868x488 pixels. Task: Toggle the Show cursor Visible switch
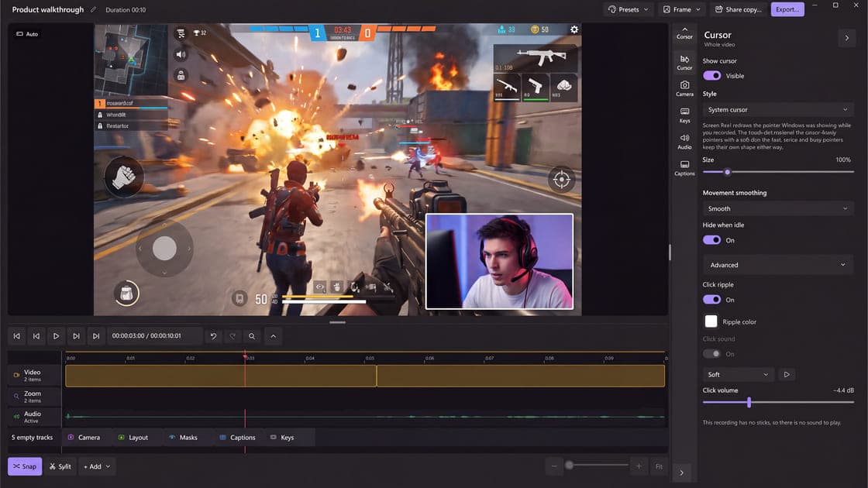pyautogui.click(x=712, y=76)
